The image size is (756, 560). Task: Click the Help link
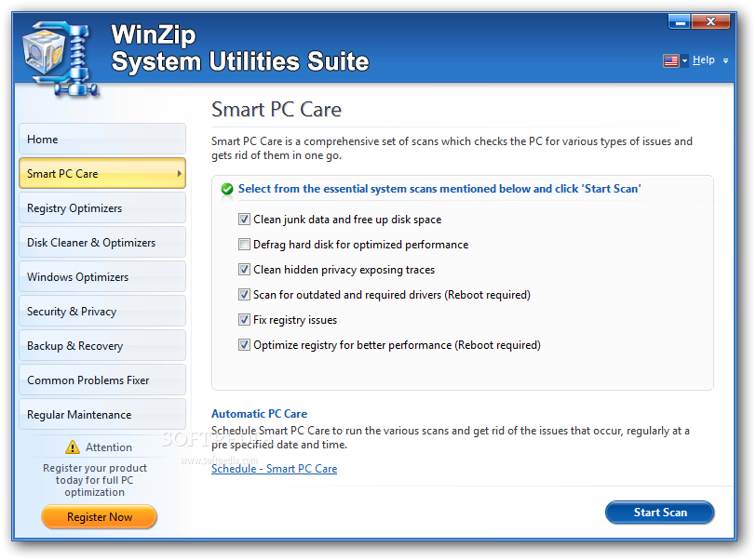pos(704,60)
